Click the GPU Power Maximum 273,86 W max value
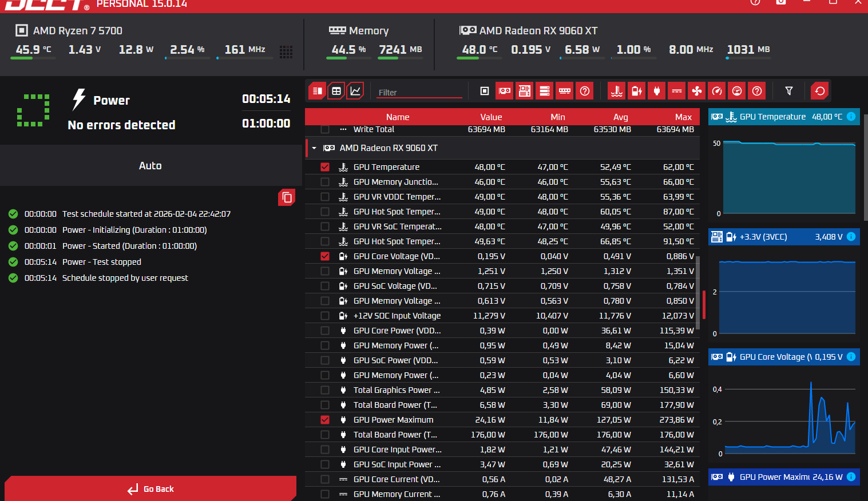The height and width of the screenshot is (501, 868). (676, 420)
